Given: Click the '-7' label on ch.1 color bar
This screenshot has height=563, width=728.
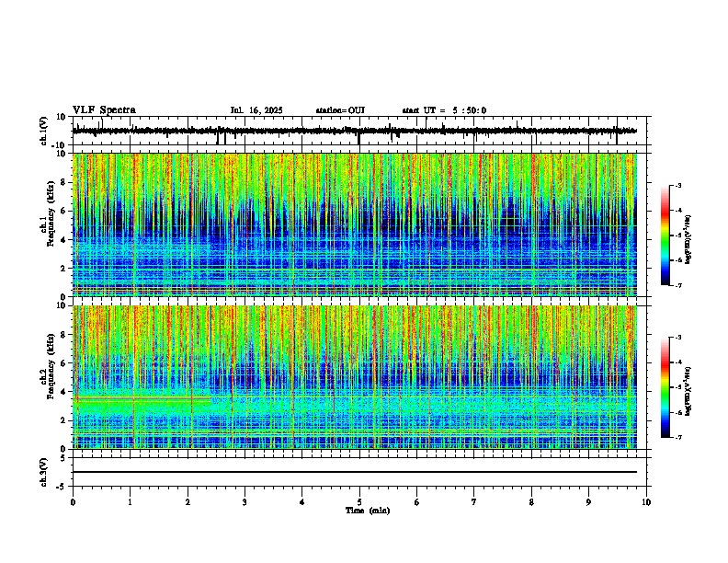Looking at the screenshot, I should pyautogui.click(x=678, y=285).
